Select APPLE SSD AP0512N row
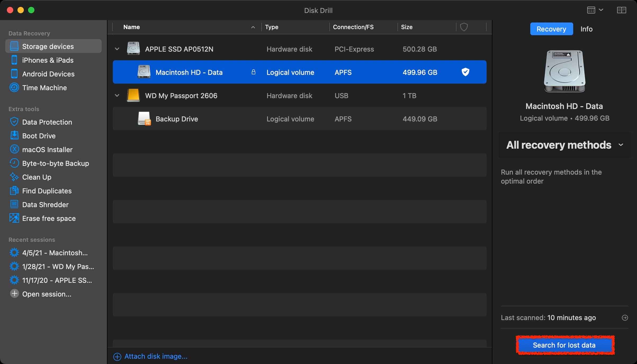 click(299, 49)
